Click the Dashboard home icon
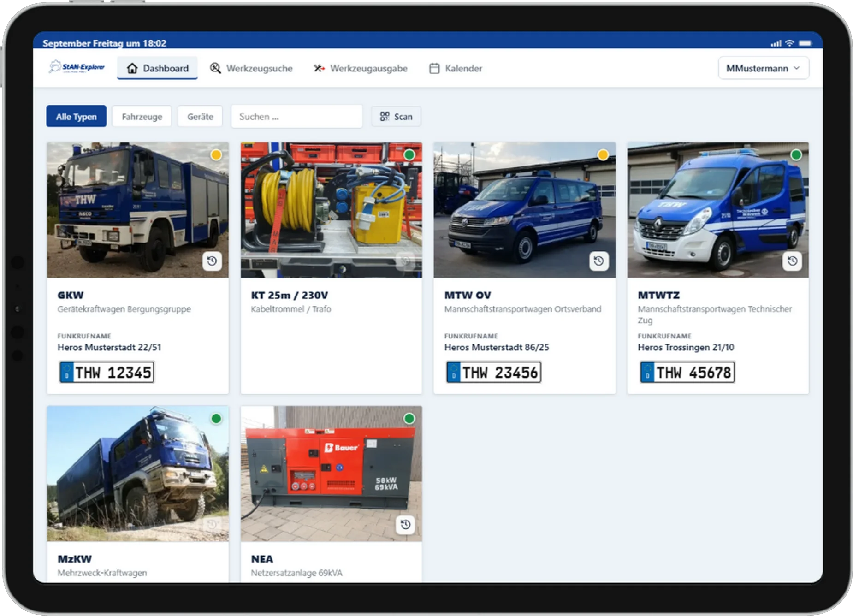 [x=132, y=68]
